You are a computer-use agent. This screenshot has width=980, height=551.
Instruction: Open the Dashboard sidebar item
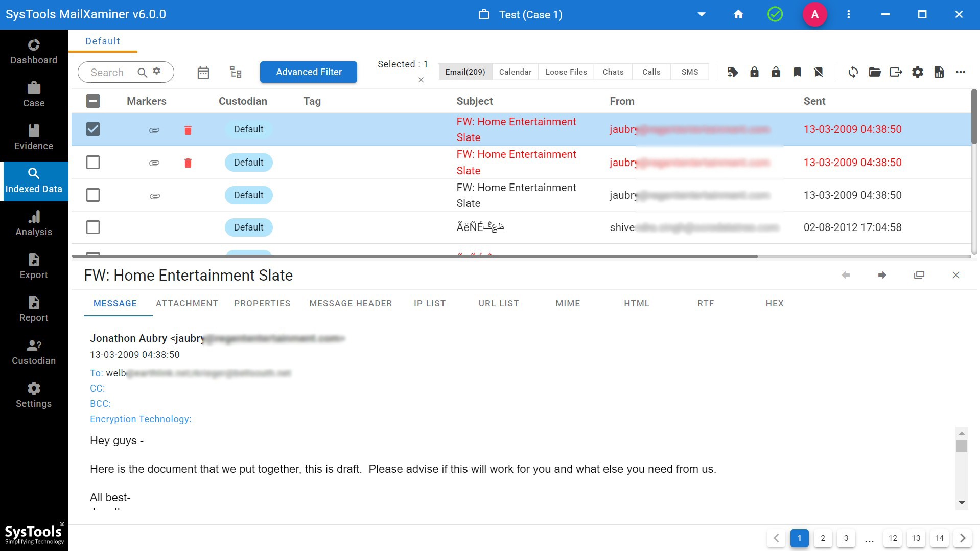34,52
